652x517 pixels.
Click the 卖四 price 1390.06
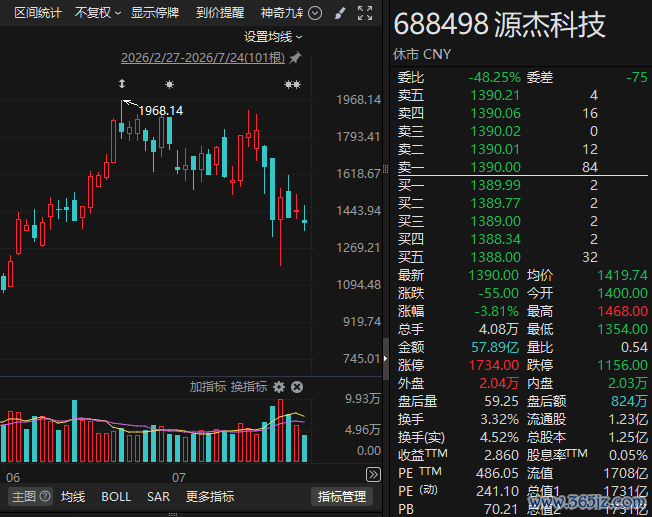coord(495,114)
